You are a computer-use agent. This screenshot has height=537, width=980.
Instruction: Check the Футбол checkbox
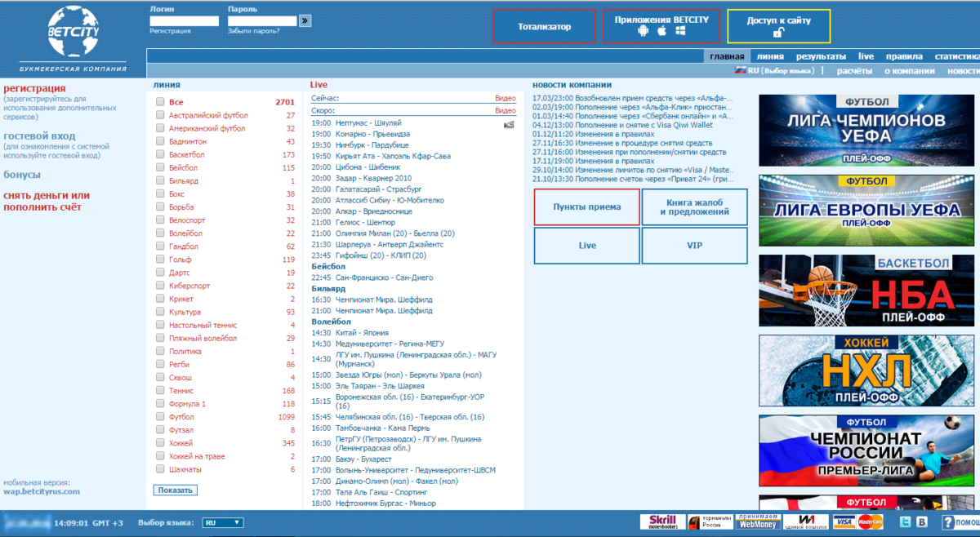[160, 416]
